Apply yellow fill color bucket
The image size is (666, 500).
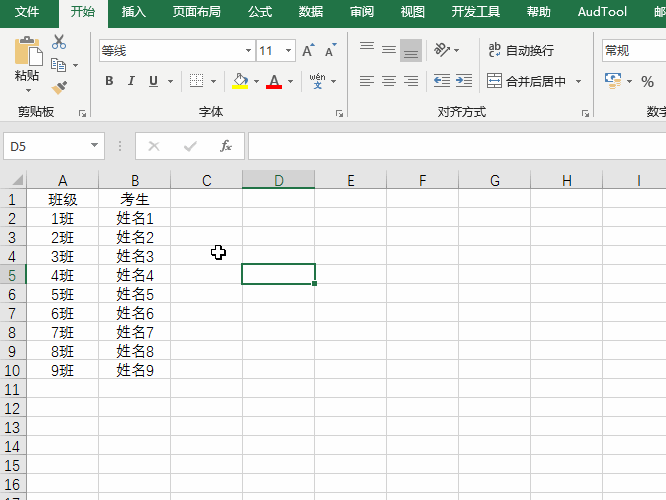[240, 81]
